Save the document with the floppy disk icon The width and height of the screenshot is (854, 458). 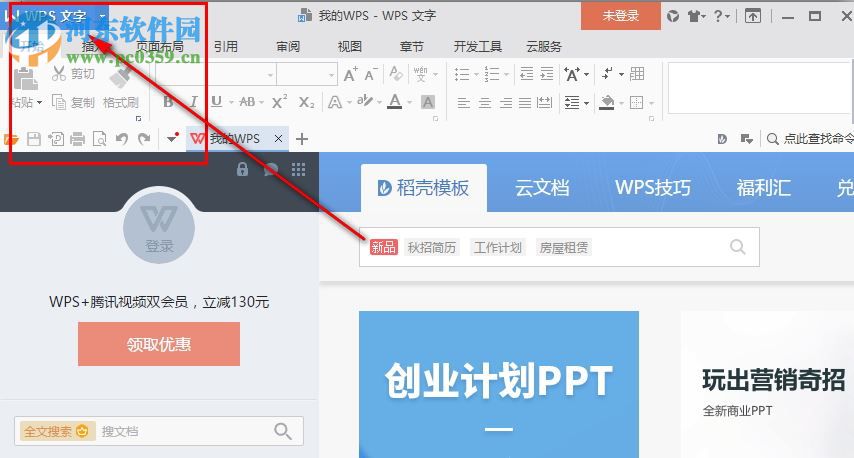tap(34, 139)
